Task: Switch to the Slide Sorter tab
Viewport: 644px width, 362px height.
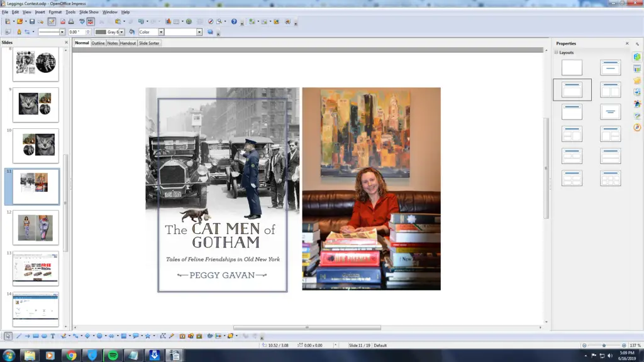Action: point(149,43)
